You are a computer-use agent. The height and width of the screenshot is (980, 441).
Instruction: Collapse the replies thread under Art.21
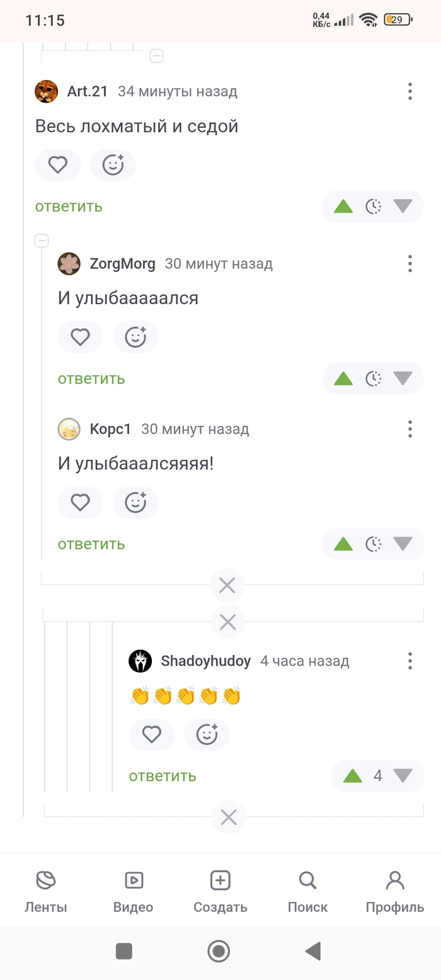(42, 241)
